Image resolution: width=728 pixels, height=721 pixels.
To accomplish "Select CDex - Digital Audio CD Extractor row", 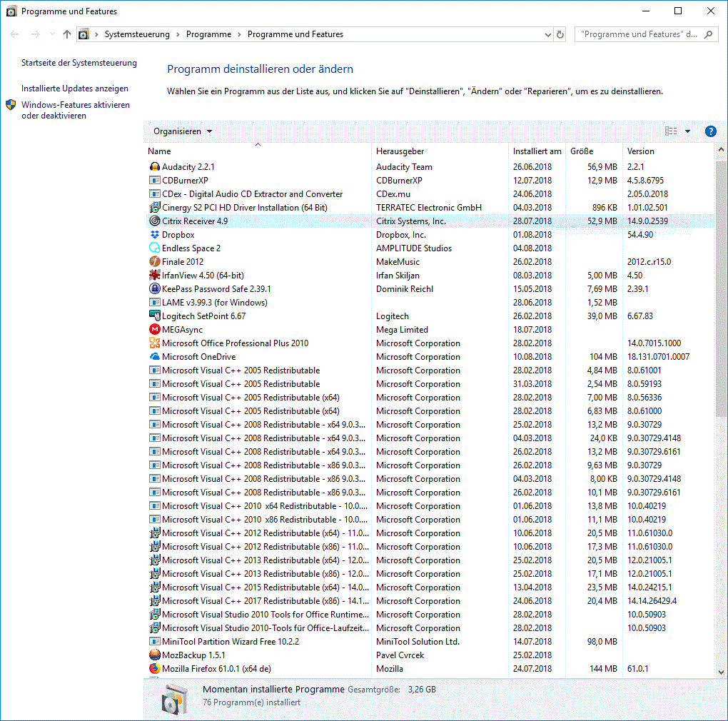I will click(x=430, y=194).
